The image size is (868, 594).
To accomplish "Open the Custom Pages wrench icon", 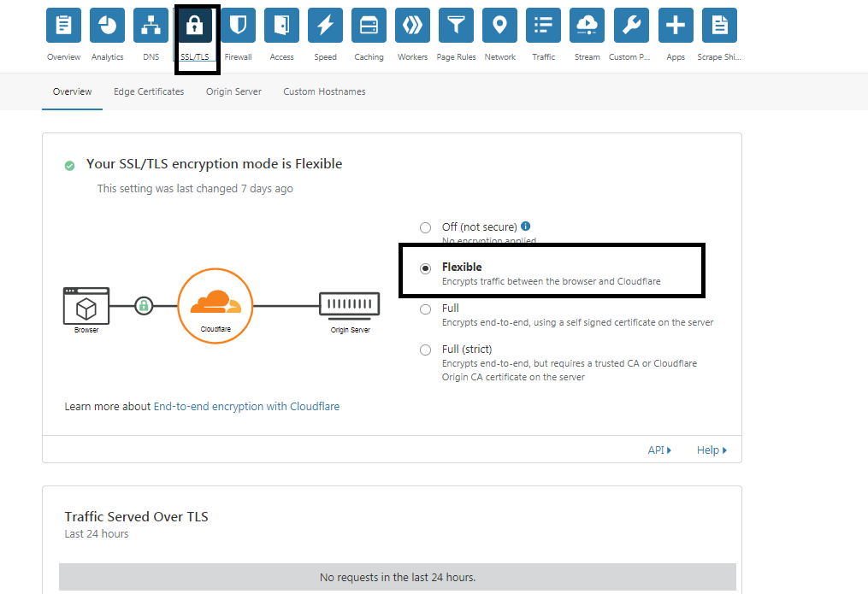I will pos(632,26).
